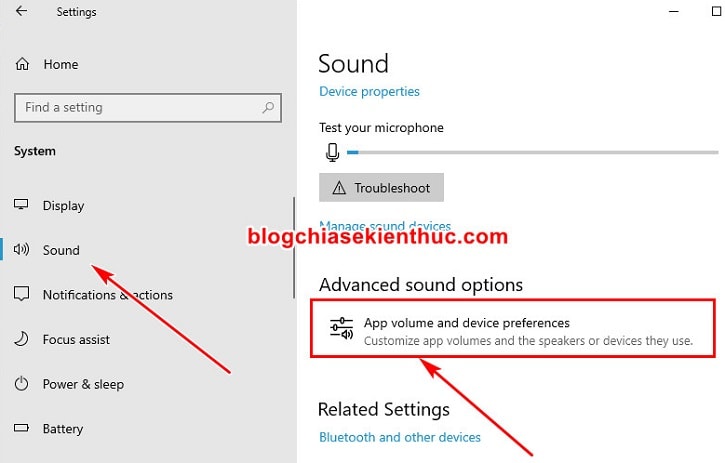The image size is (725, 463).
Task: Open App volume and device preferences
Action: pos(513,328)
